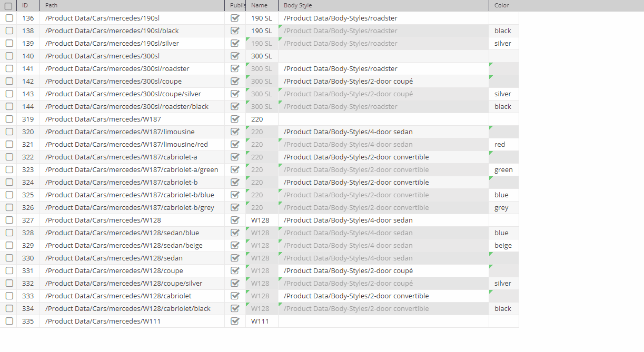Sort by the Color column header
This screenshot has width=644, height=352.
pyautogui.click(x=501, y=5)
